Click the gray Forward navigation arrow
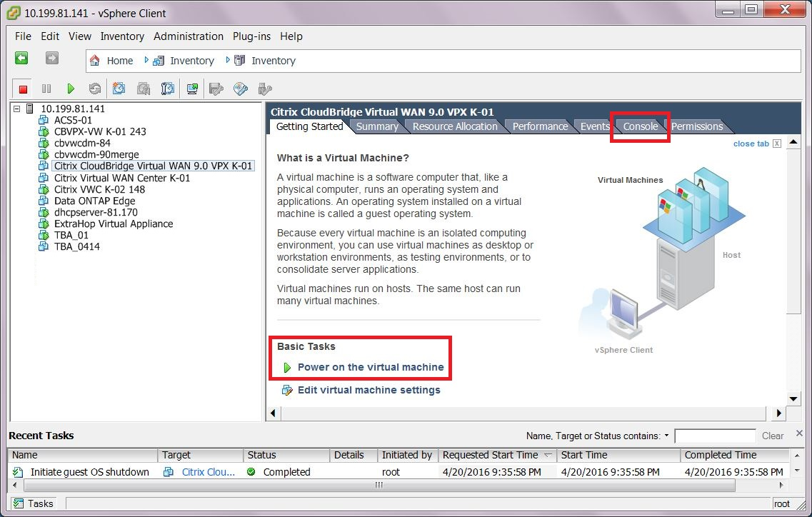 point(52,58)
